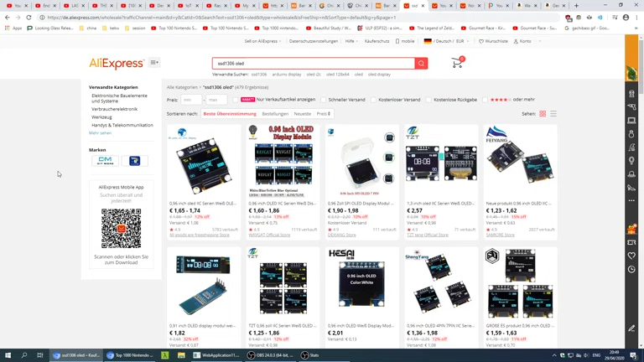Switch to list view layout

point(553,113)
